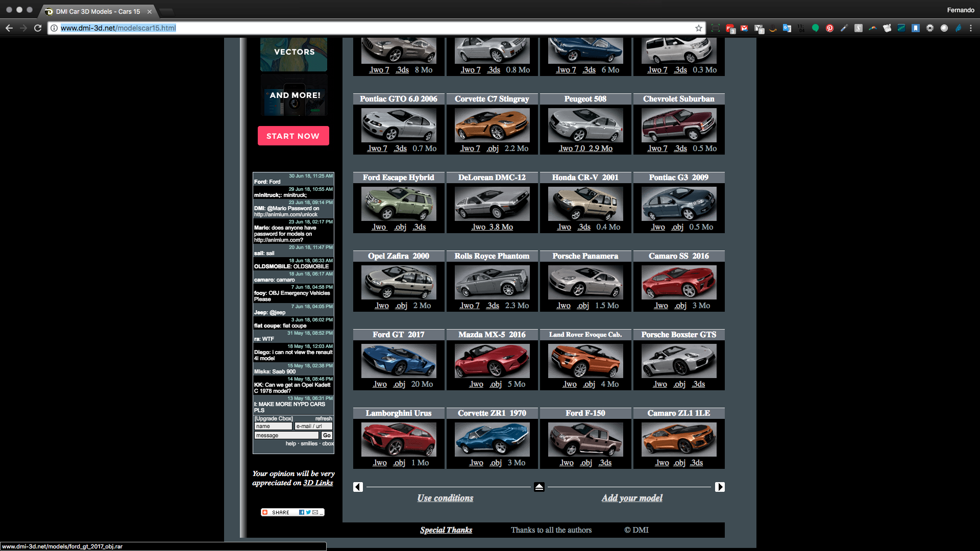Screen dimensions: 980x551
Task: Reload the page
Action: (x=38, y=28)
